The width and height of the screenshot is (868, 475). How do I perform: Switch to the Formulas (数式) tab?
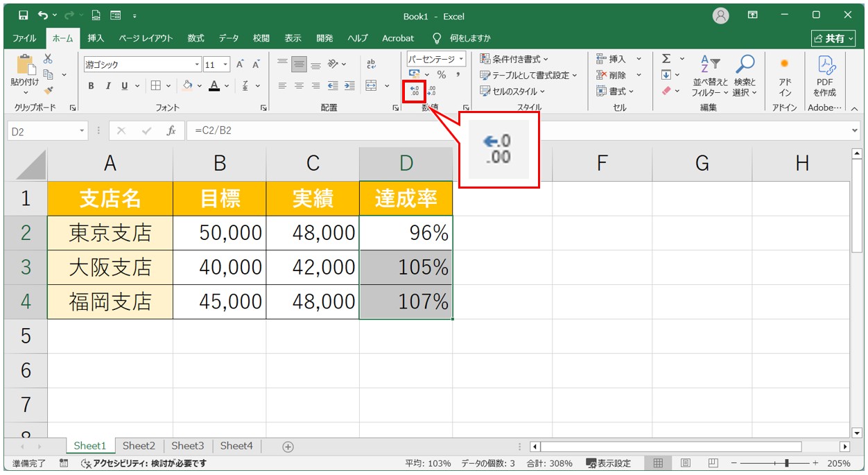point(196,38)
